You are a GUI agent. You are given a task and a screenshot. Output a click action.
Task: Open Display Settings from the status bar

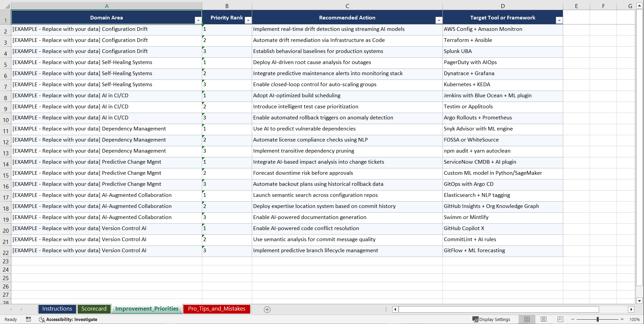point(491,319)
